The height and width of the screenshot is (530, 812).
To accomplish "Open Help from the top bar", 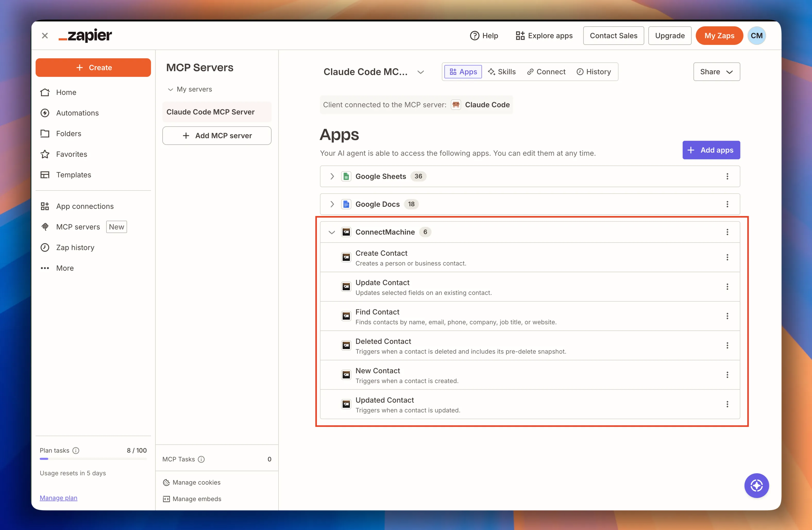I will pyautogui.click(x=484, y=36).
